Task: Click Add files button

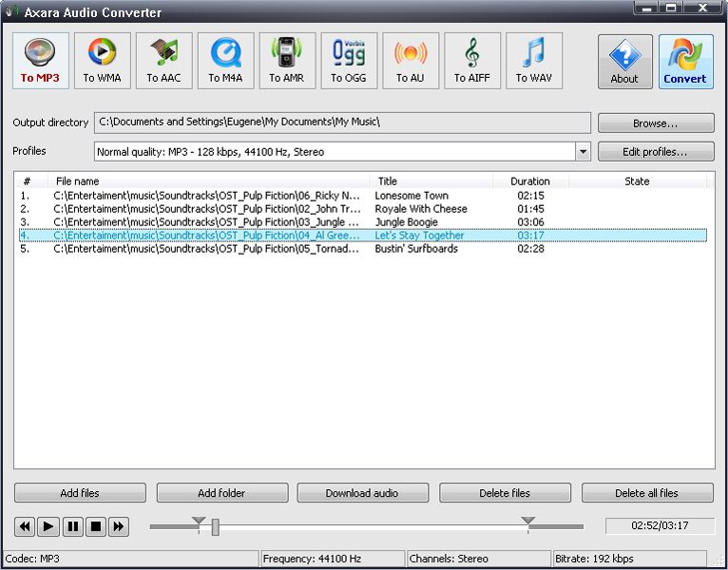Action: (80, 493)
